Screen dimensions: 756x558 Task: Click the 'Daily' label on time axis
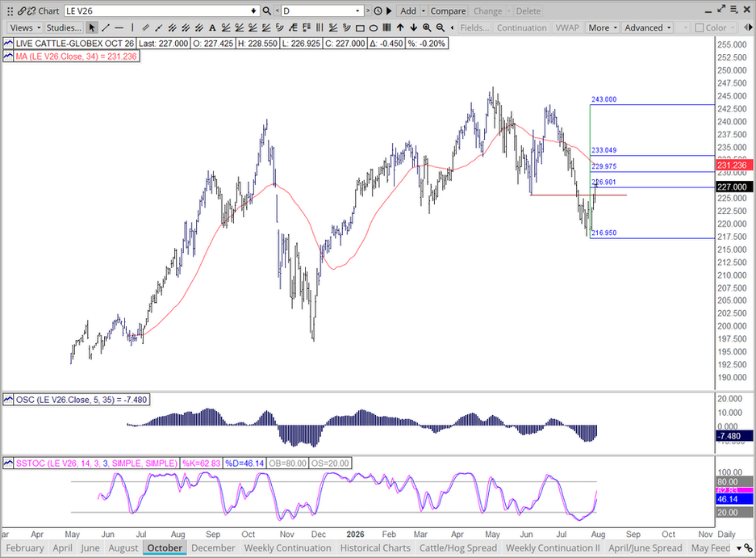click(x=726, y=535)
